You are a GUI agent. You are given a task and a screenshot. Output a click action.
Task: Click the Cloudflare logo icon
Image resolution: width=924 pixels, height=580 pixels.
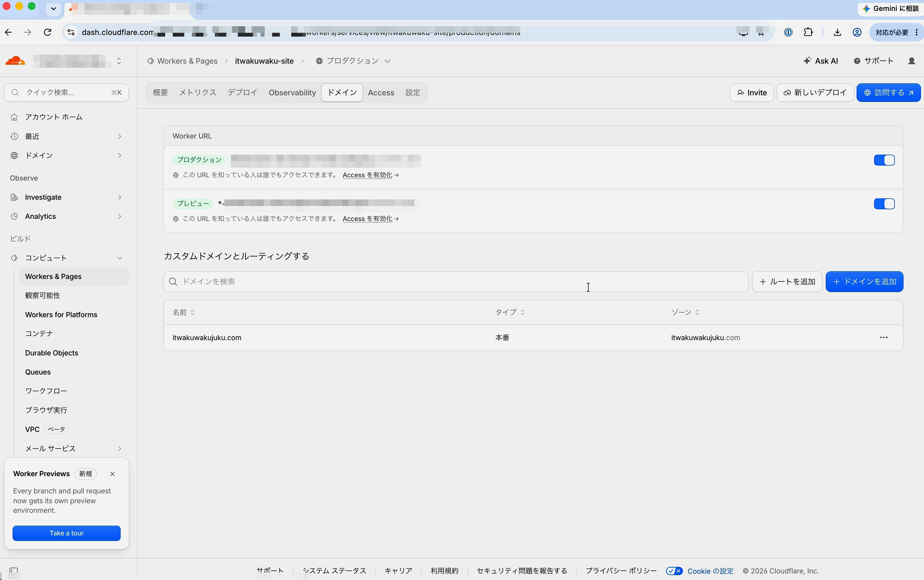click(15, 61)
